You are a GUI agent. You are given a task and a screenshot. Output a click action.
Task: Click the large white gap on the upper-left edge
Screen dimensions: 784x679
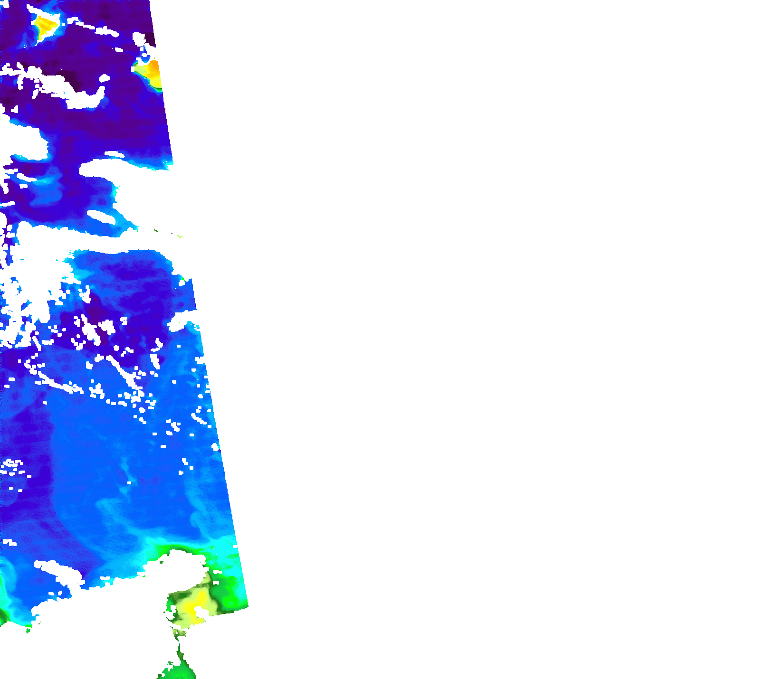[21, 141]
